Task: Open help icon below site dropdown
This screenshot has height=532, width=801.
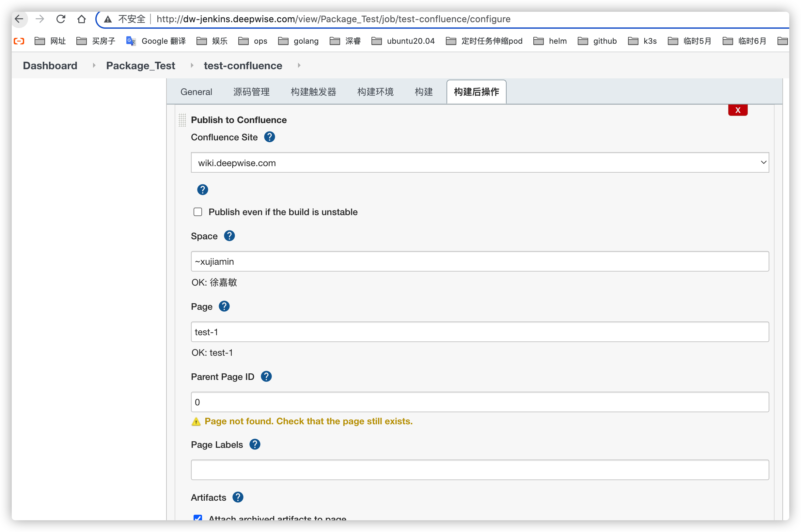Action: 203,190
